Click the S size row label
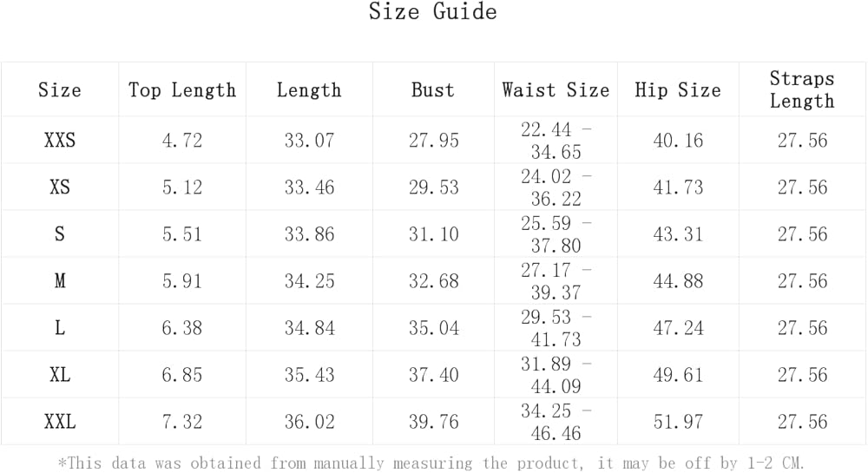This screenshot has width=868, height=473. [60, 234]
